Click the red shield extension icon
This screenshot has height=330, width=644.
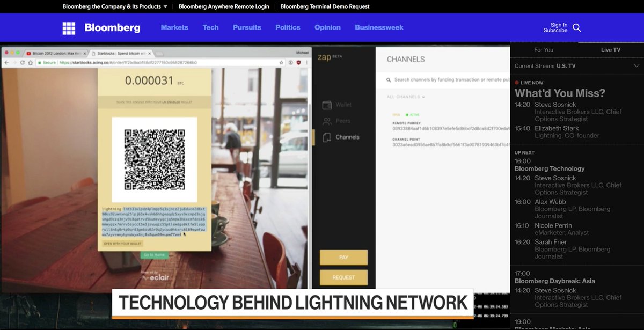(298, 62)
